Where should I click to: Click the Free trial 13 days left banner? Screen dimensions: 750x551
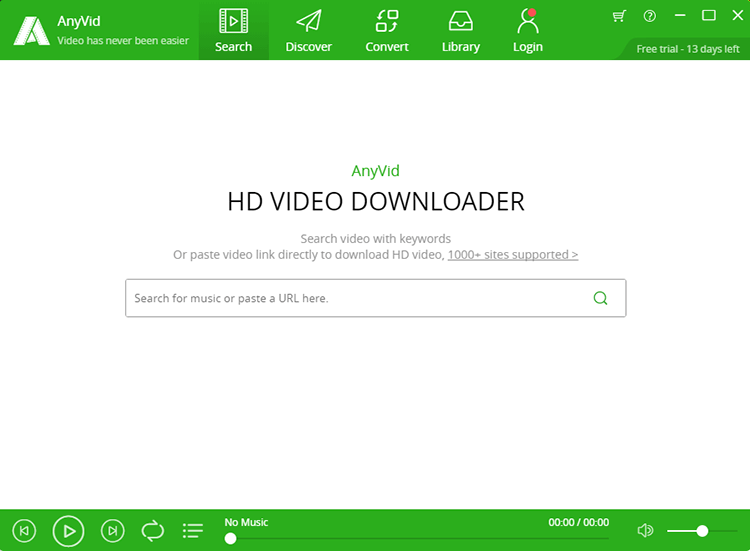pos(687,49)
